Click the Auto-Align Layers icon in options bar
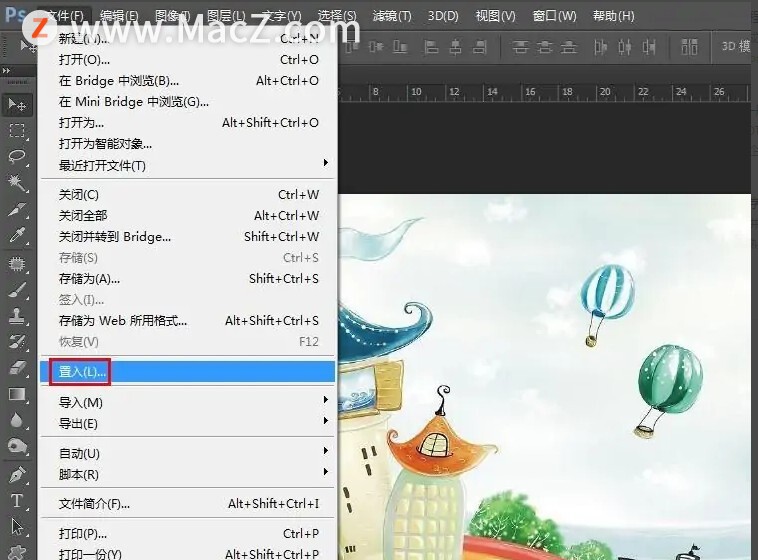758x560 pixels. click(x=689, y=46)
